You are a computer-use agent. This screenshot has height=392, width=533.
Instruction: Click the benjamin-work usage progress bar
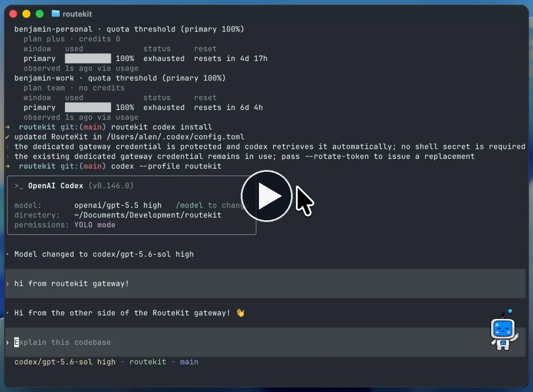pos(88,107)
